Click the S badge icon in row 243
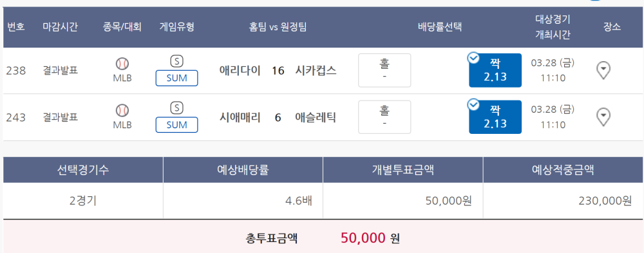The width and height of the screenshot is (644, 253). click(x=176, y=108)
